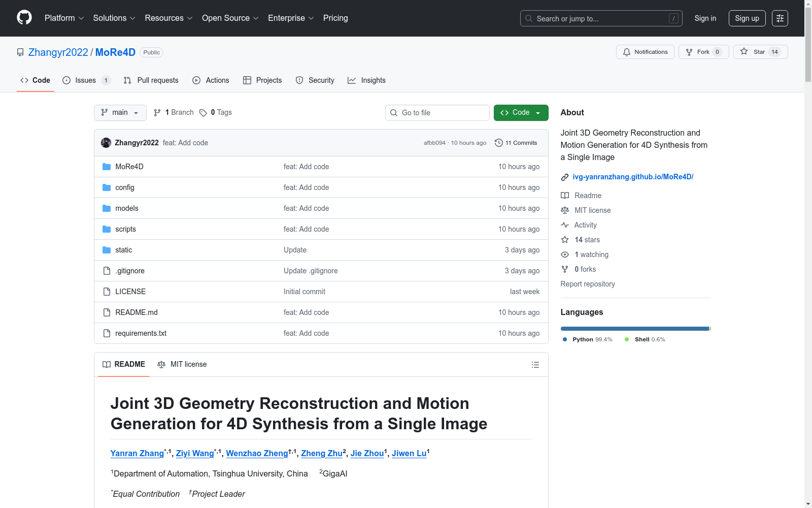Click the Python 99.4% language legend entry
Viewport: 812px width, 508px height.
pyautogui.click(x=588, y=339)
